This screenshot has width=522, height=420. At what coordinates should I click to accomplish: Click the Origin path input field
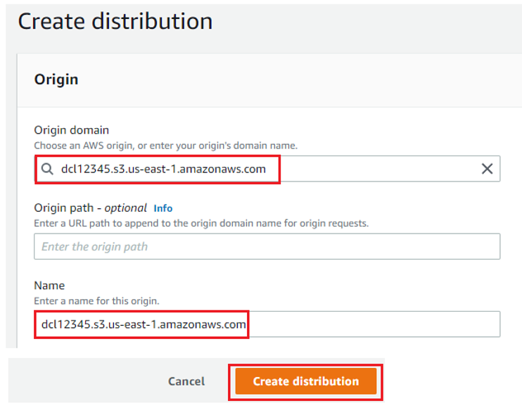(x=267, y=247)
